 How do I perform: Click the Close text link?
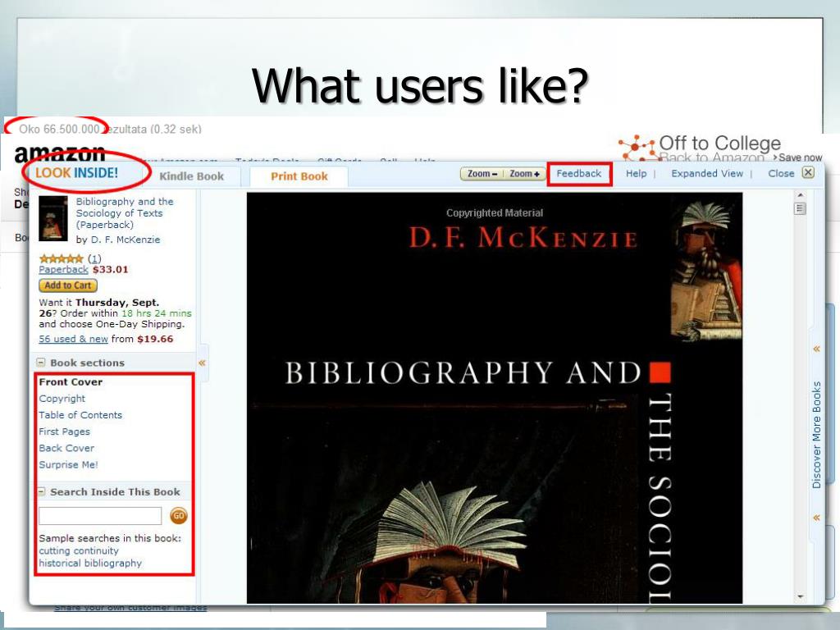point(781,174)
